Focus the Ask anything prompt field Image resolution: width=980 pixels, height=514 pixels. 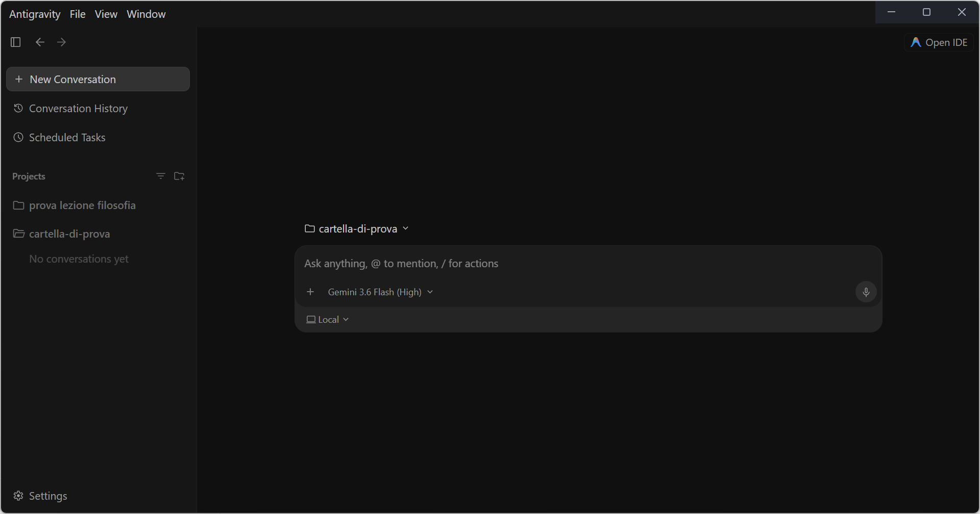tap(588, 264)
